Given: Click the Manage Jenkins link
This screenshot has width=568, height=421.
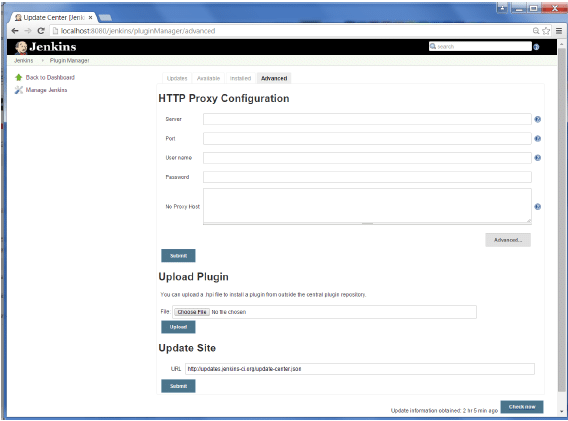Looking at the screenshot, I should [46, 90].
